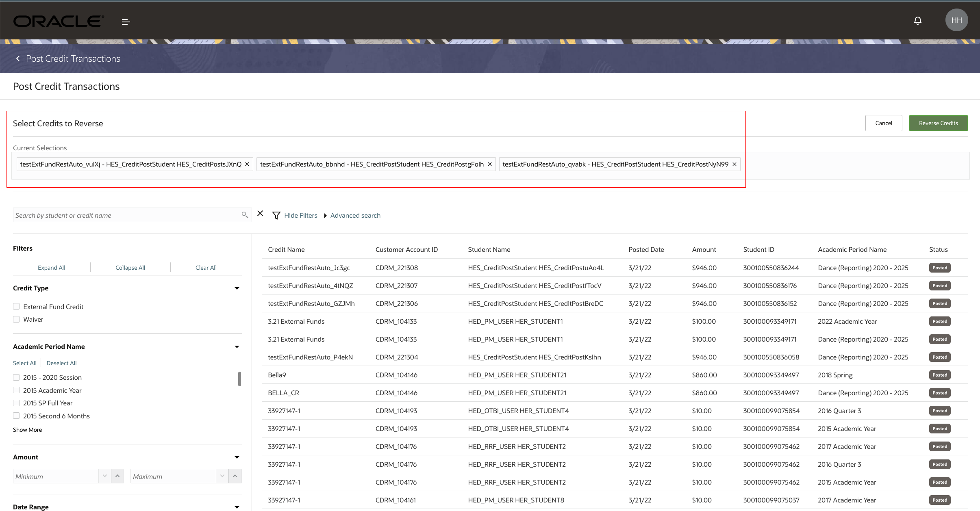
Task: Open the HH user avatar menu
Action: pos(956,20)
